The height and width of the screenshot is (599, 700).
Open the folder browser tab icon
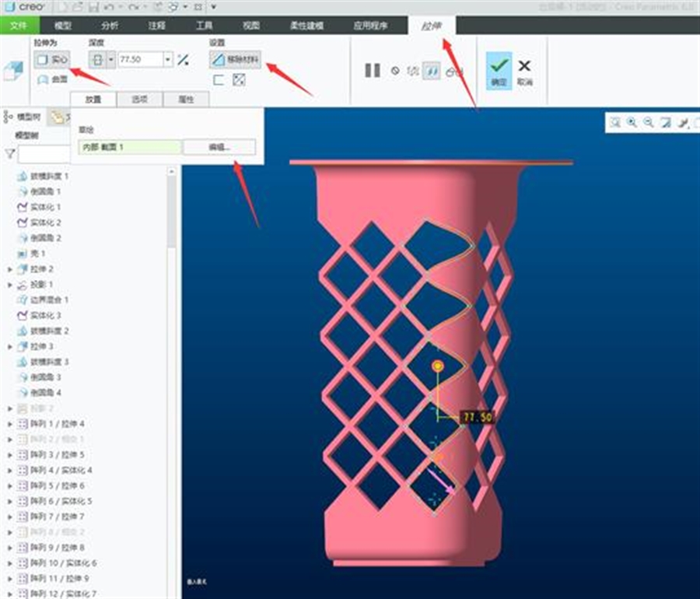point(58,117)
